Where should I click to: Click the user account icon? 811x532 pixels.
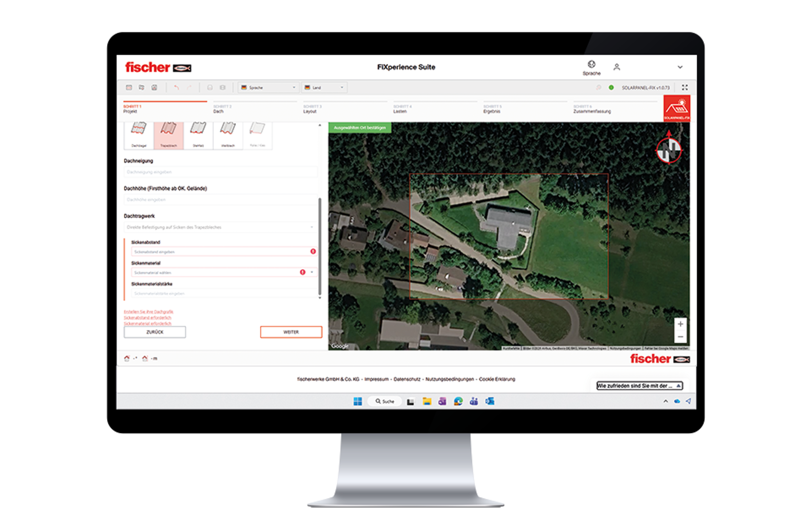click(x=616, y=67)
